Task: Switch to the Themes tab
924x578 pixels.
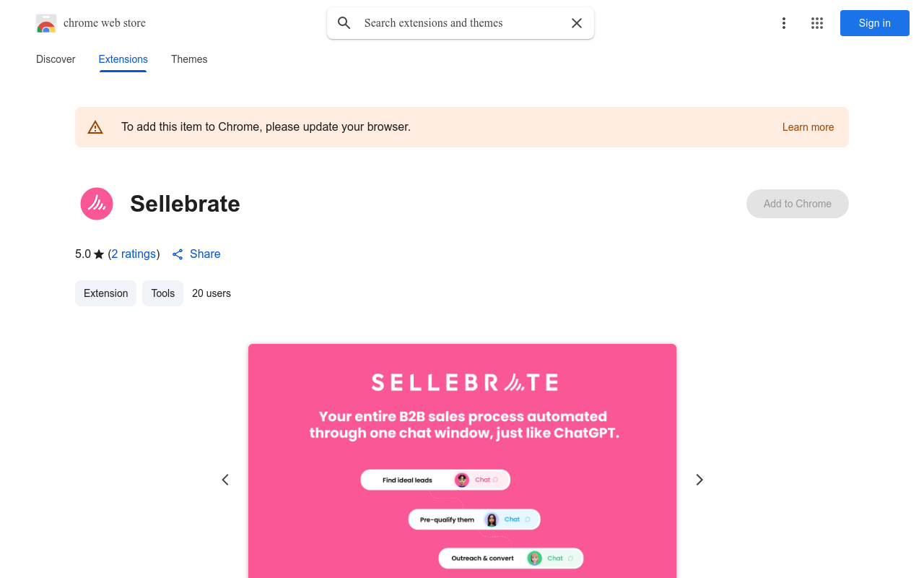Action: click(189, 59)
